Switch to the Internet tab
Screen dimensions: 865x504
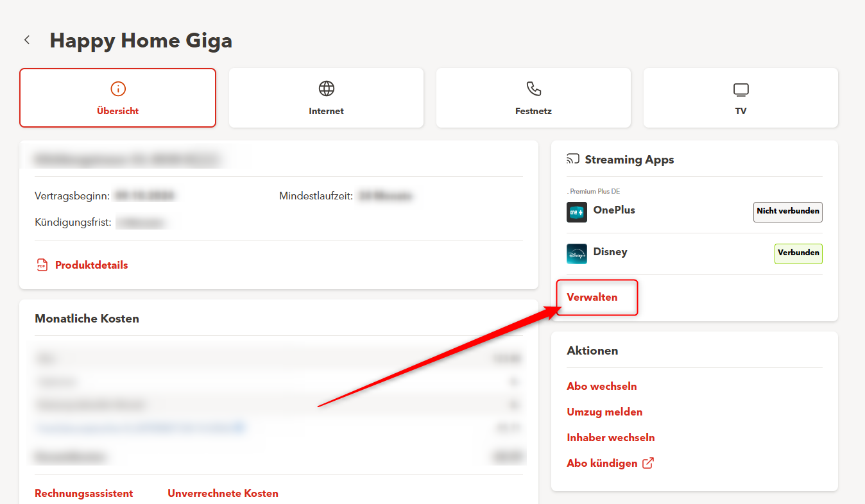coord(326,111)
